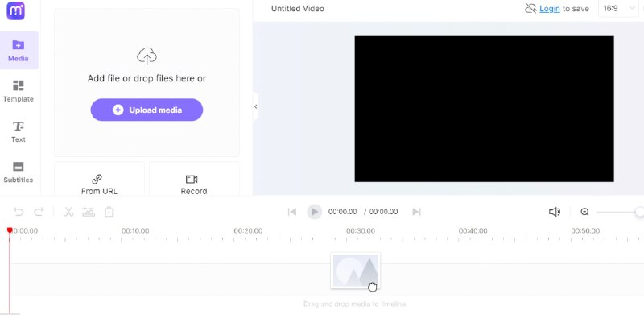Click the play button
The width and height of the screenshot is (644, 315).
pos(314,212)
